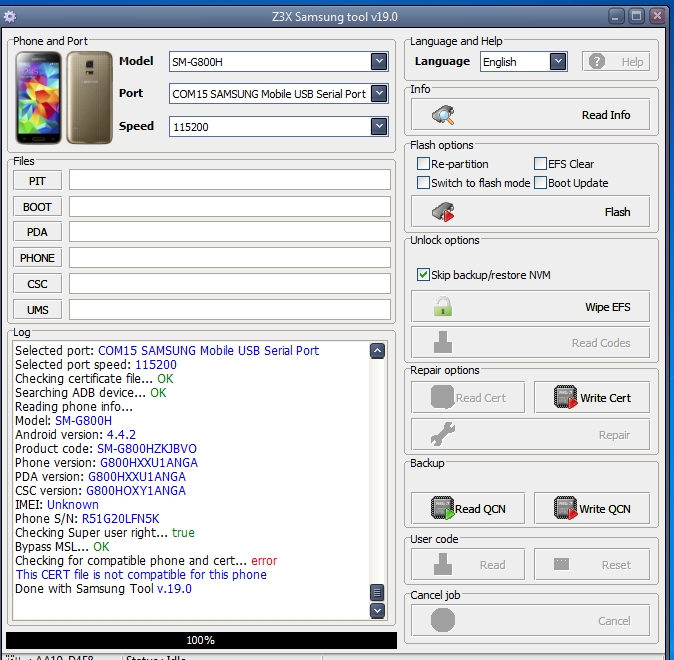The image size is (674, 660).
Task: Click the Read Info magnifier icon
Action: click(443, 115)
